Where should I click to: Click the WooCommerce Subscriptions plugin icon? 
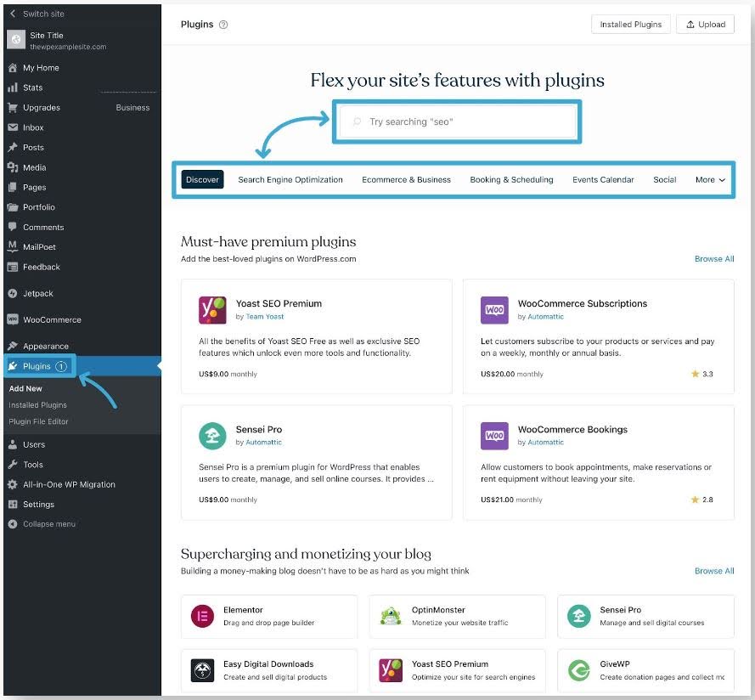tap(494, 310)
